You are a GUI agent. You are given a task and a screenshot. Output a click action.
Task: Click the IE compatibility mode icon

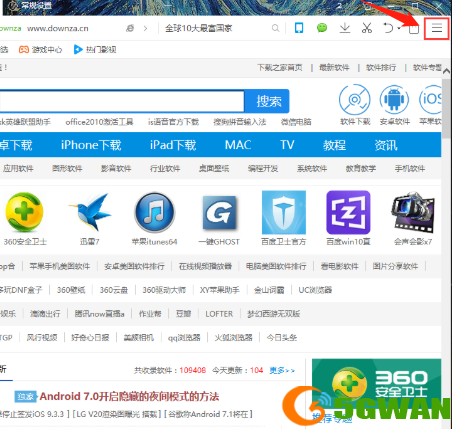[x=130, y=28]
